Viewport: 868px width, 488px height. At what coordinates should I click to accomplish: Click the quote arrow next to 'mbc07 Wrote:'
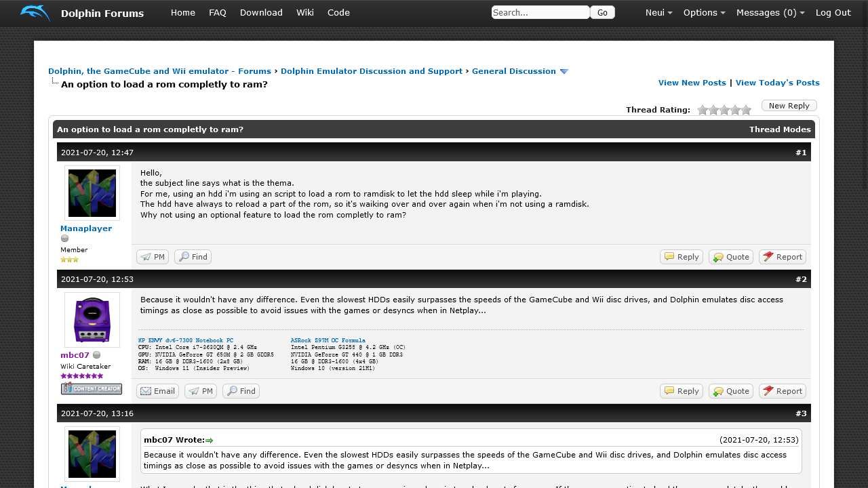210,441
